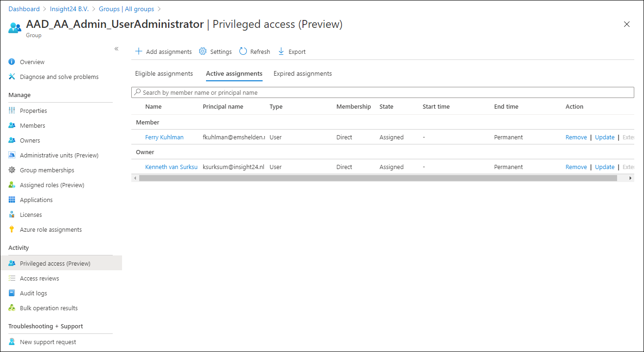Click the Members people icon
Viewport: 644px width, 352px height.
12,125
